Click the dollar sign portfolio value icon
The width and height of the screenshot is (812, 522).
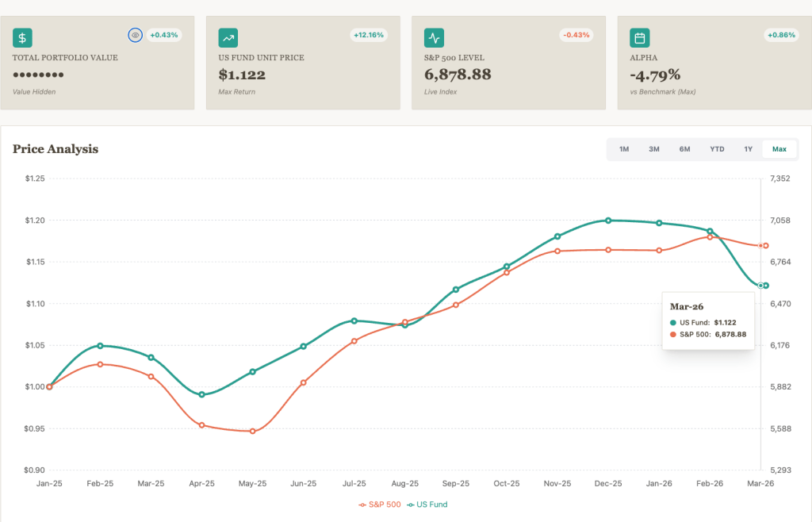22,37
